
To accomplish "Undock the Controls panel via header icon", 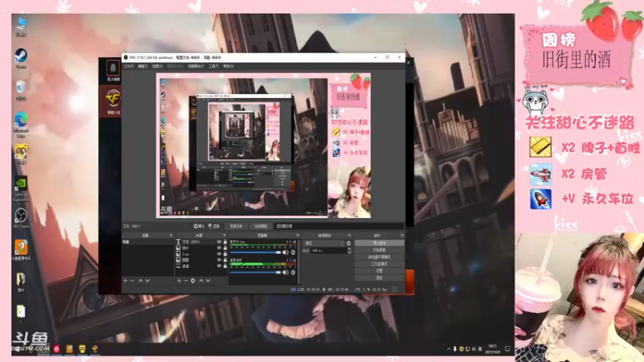I will (402, 235).
